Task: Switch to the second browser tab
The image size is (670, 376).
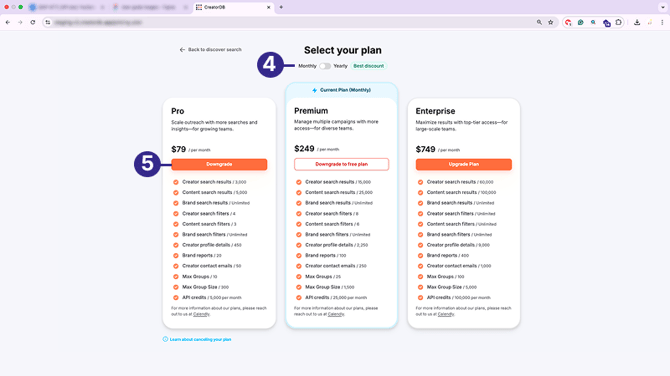Action: (x=150, y=7)
